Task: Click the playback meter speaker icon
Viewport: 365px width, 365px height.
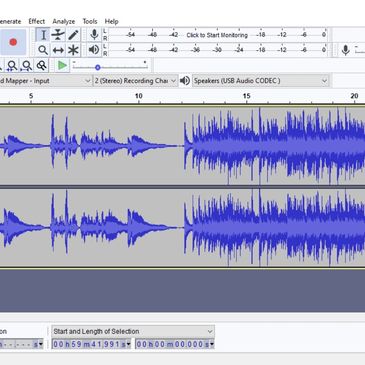Action: coord(94,50)
